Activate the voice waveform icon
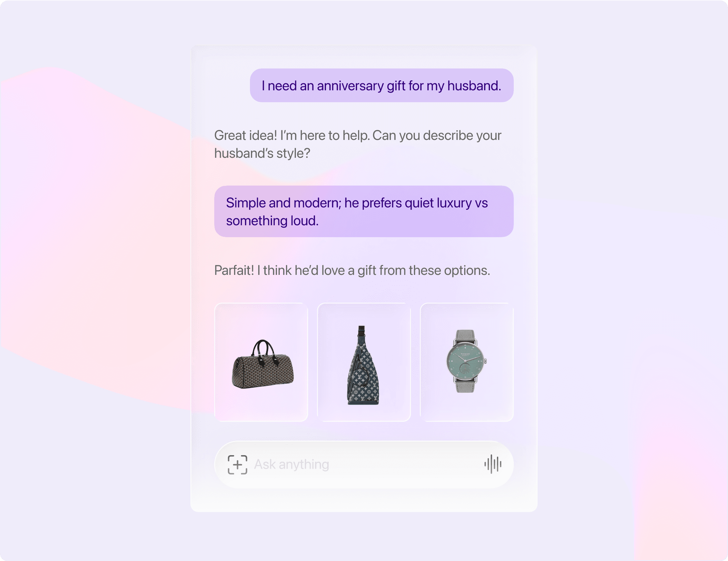Screen dimensions: 728x561 493,464
